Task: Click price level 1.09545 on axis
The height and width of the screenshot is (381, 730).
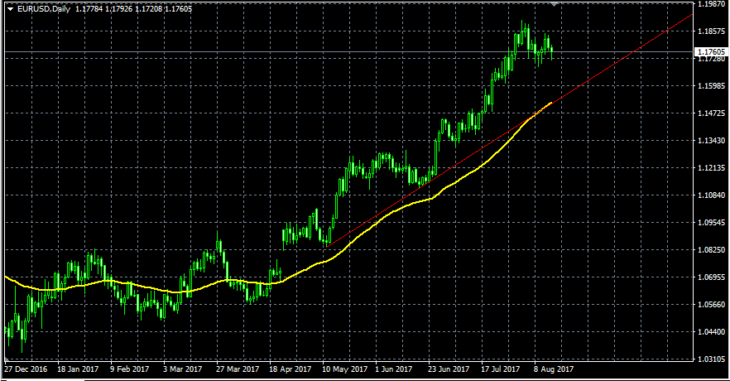Action: pyautogui.click(x=711, y=222)
